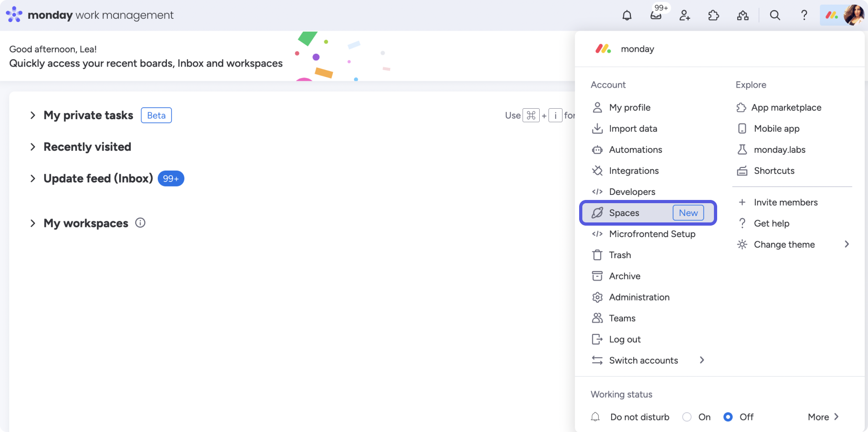Open the Change theme submenu arrow

tap(846, 244)
